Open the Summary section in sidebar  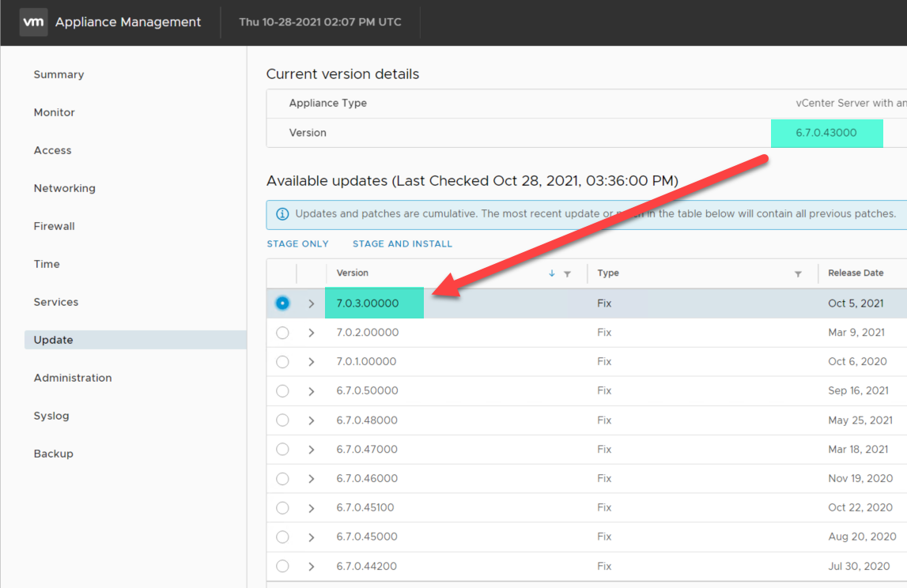[59, 74]
